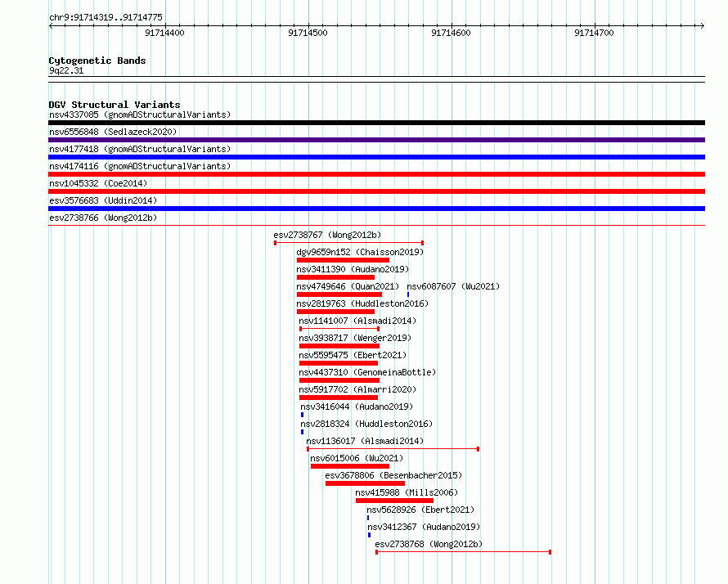This screenshot has height=584, width=728.
Task: Open nsv6556848 (Sedlazeck2020) label
Action: click(x=113, y=132)
